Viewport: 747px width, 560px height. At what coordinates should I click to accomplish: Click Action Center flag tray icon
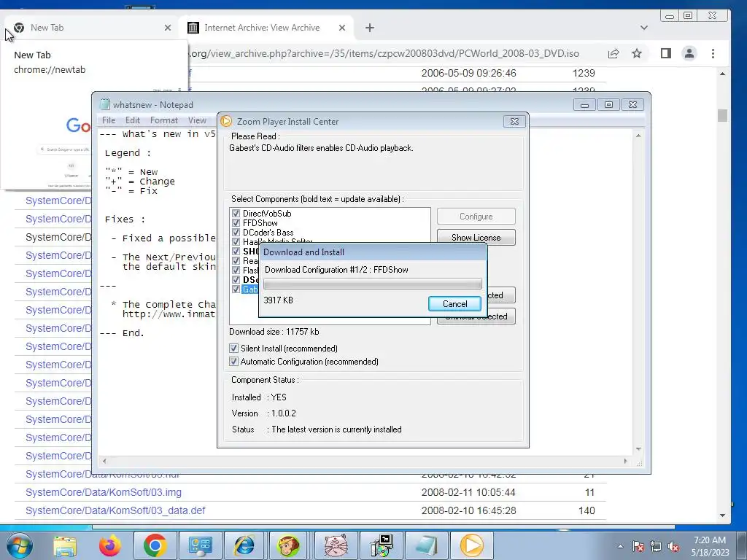tap(638, 546)
